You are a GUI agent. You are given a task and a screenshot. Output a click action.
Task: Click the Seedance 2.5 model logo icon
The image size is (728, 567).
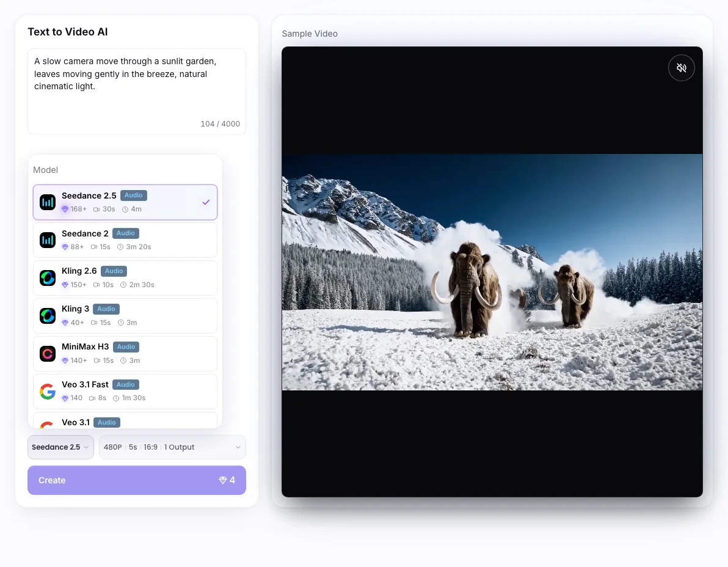point(48,202)
